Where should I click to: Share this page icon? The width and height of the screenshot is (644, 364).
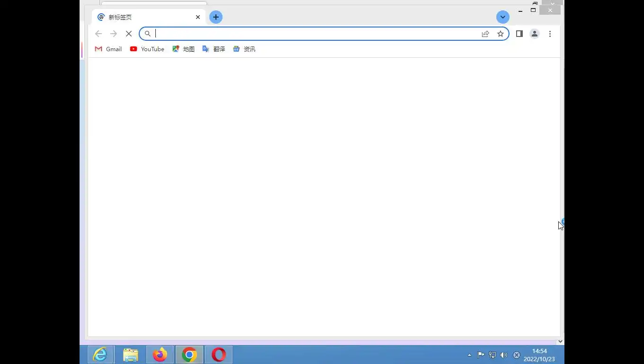coord(485,34)
